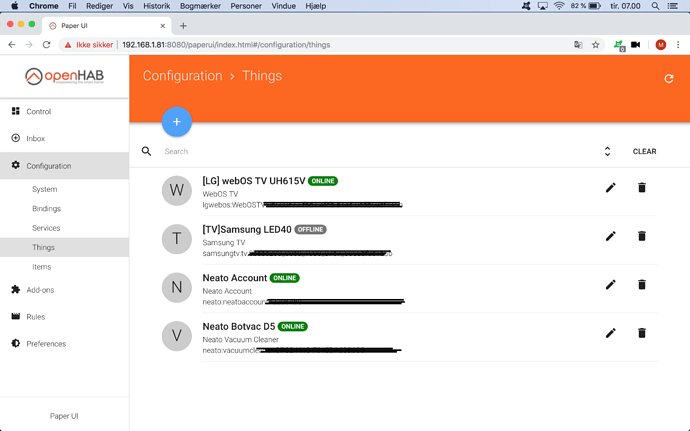Open the Control section in sidebar

click(64, 111)
